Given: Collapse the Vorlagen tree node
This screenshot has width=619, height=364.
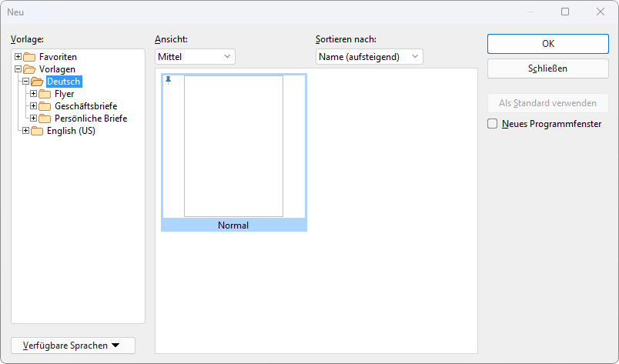Looking at the screenshot, I should (18, 68).
